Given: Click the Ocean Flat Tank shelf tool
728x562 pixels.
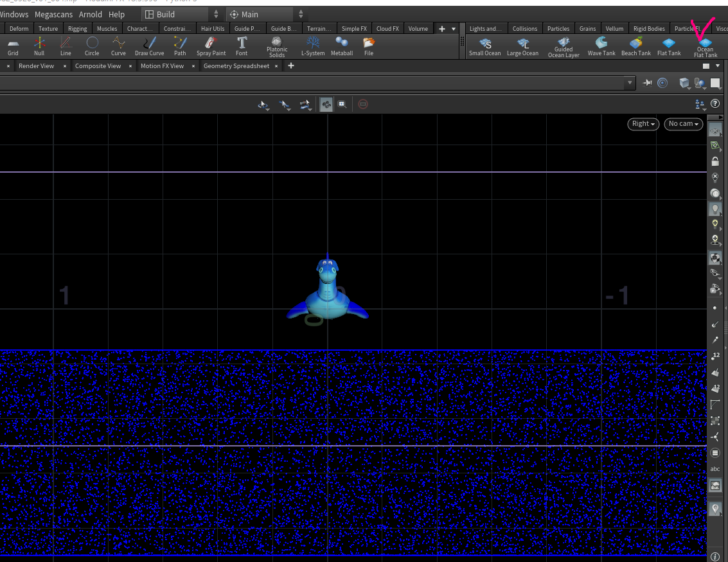Looking at the screenshot, I should 706,48.
